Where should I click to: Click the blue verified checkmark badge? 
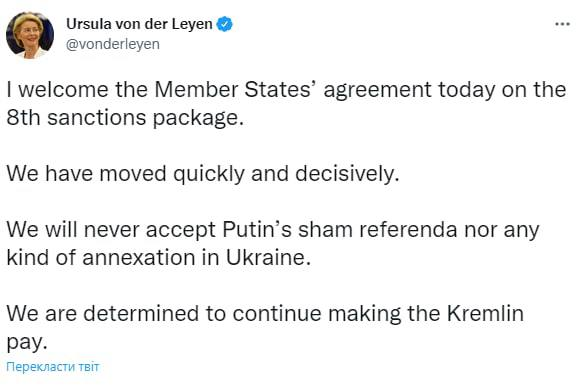coord(225,24)
